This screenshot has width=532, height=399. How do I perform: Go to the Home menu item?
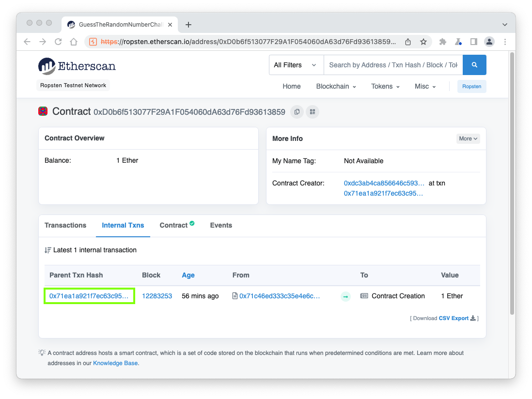[292, 87]
